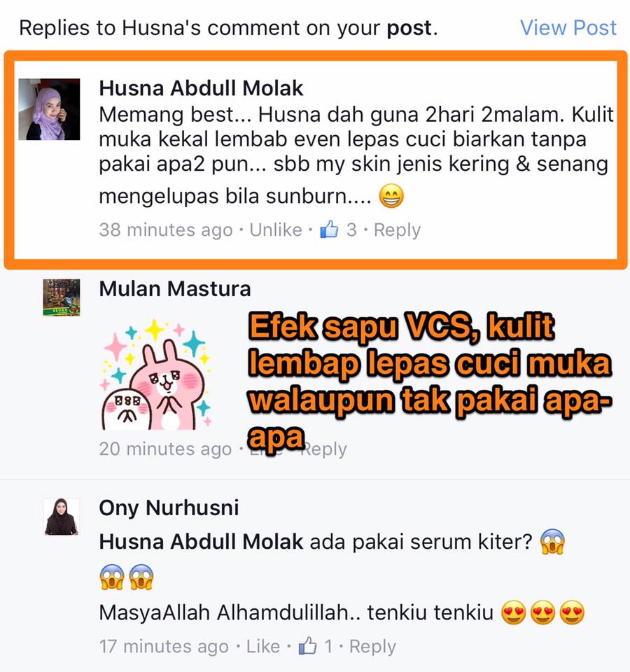This screenshot has width=630, height=672.
Task: Click the 38 minutes ago timestamp
Action: click(166, 230)
